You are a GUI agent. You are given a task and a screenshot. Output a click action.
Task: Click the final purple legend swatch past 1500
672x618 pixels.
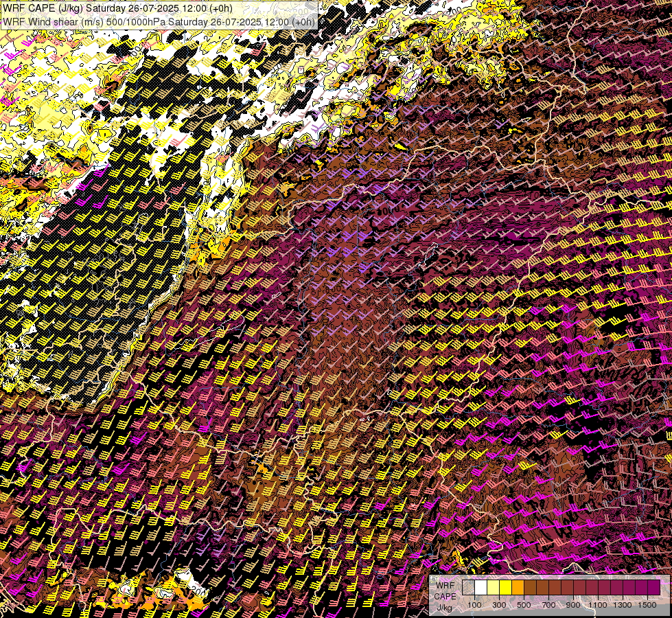pos(654,587)
